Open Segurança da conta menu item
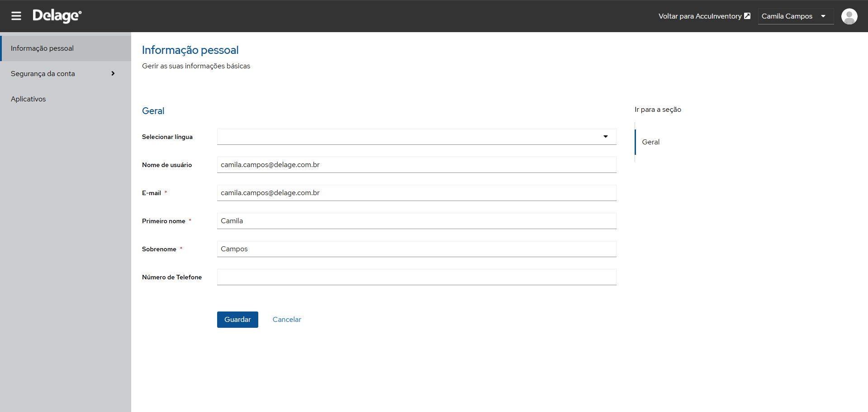 point(66,74)
